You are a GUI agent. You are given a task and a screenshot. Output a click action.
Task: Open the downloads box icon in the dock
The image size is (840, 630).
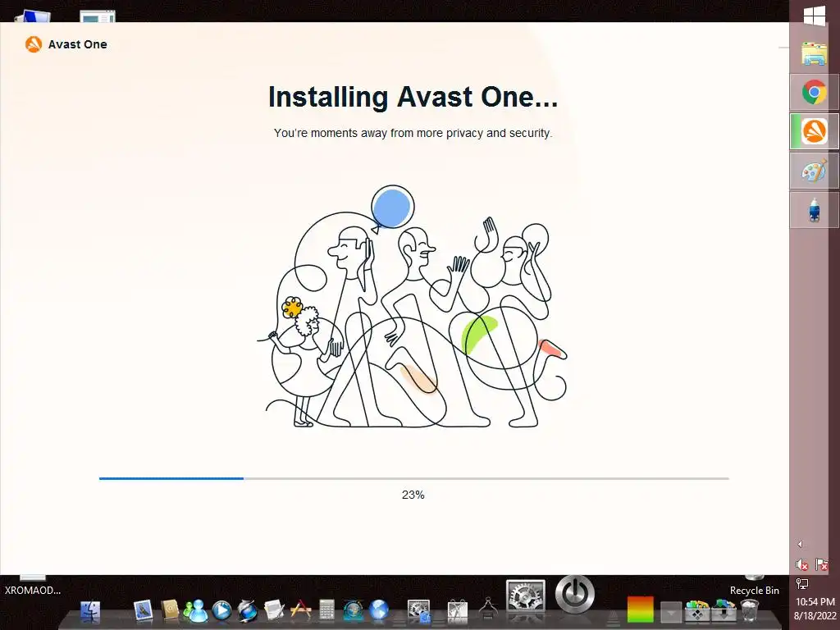point(724,610)
